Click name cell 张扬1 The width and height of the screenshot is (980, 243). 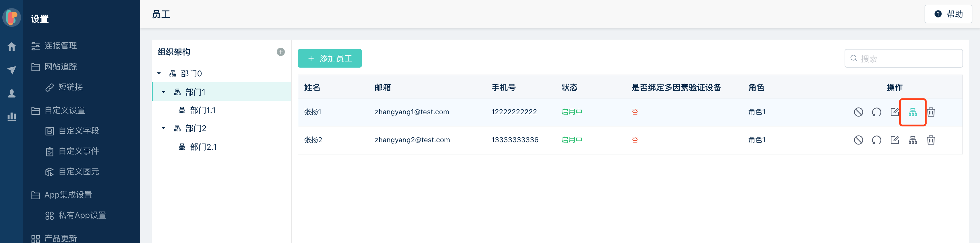pos(313,112)
